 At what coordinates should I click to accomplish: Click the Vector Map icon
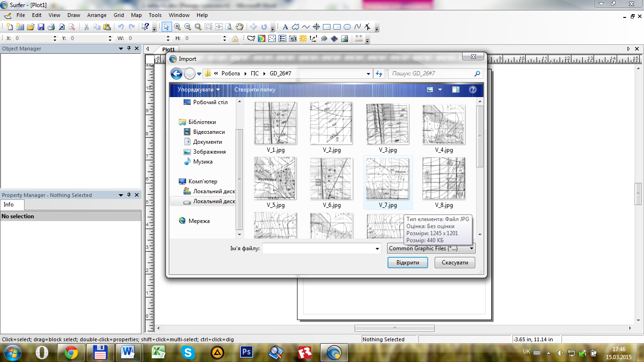point(314,39)
